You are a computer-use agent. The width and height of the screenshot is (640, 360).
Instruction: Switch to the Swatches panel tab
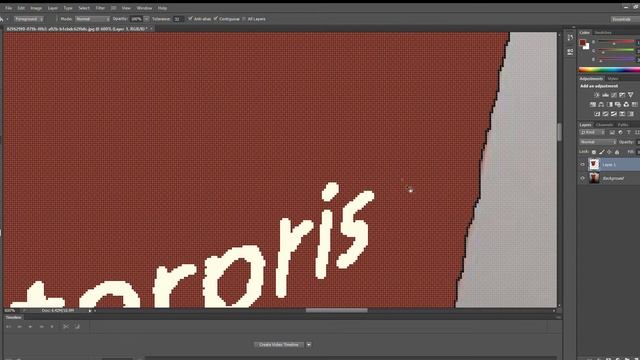[603, 33]
